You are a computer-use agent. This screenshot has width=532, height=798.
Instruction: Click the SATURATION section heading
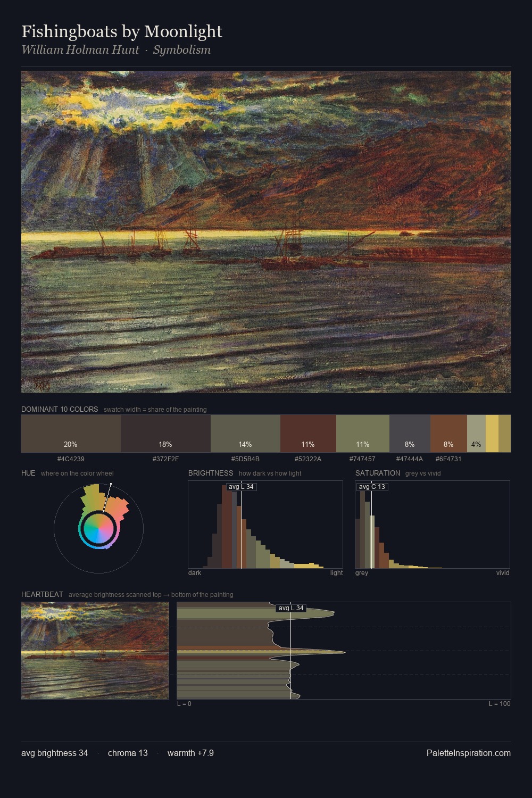[378, 473]
